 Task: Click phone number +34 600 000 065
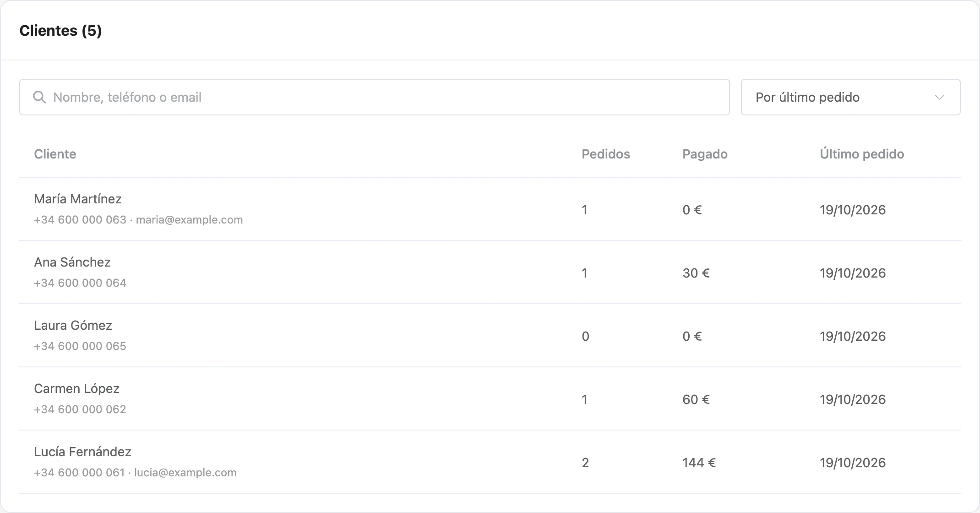click(x=80, y=346)
